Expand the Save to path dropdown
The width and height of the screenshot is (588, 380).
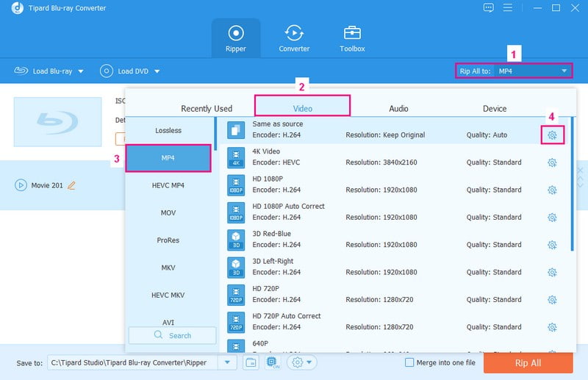coord(227,363)
